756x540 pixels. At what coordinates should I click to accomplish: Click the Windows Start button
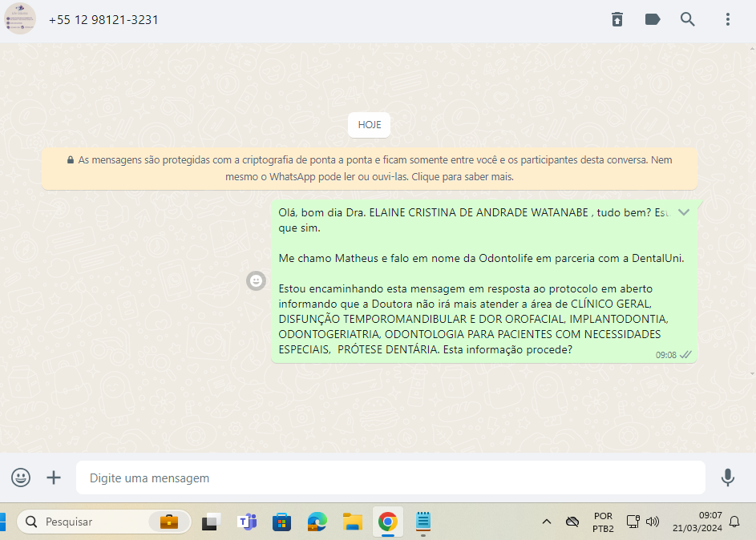tap(2, 522)
